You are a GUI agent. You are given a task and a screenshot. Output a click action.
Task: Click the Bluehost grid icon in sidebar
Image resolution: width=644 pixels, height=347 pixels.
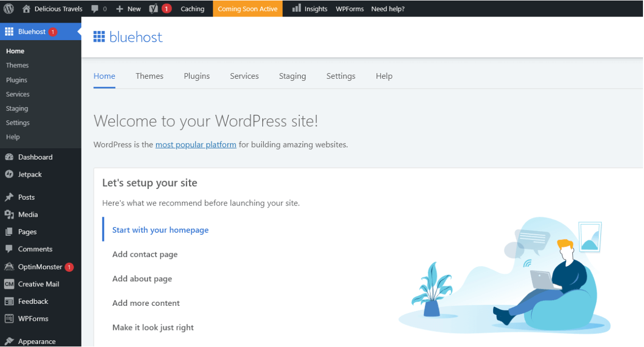(9, 31)
